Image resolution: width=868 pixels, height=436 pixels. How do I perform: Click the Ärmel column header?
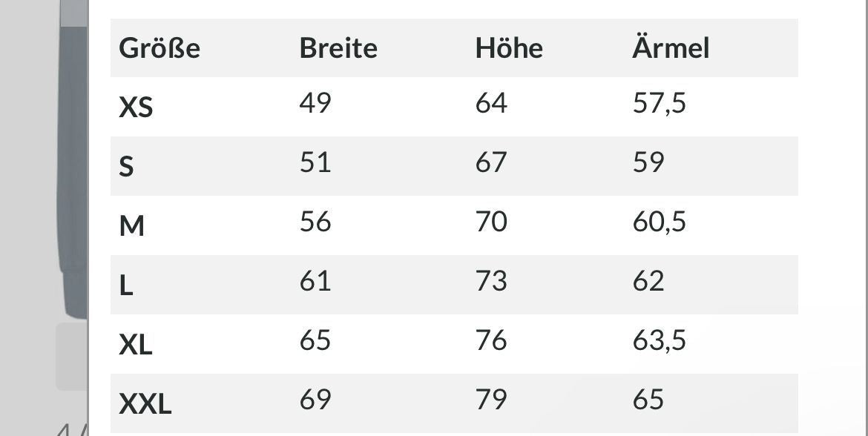[x=671, y=47]
